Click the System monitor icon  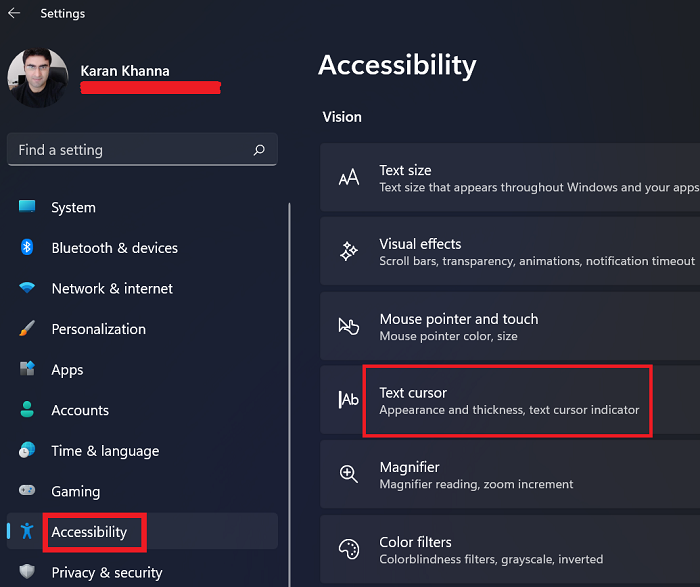coord(27,207)
